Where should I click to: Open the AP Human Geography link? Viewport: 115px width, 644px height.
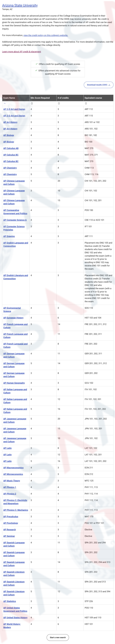coord(14,383)
